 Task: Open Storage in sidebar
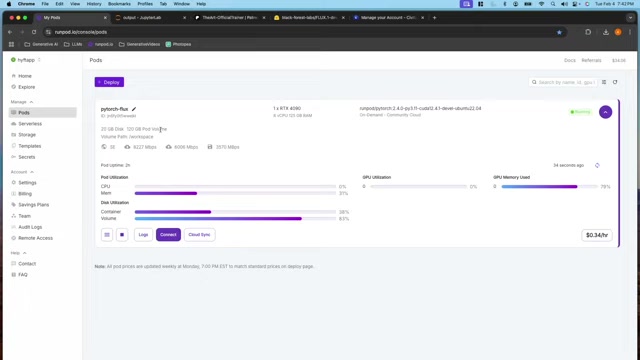point(27,135)
